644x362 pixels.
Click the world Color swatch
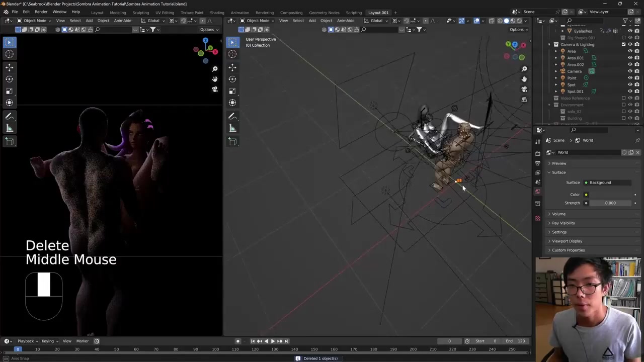click(610, 195)
